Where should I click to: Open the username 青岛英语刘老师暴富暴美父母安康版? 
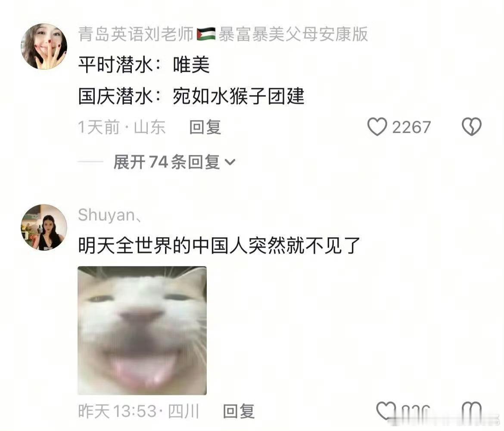[223, 34]
